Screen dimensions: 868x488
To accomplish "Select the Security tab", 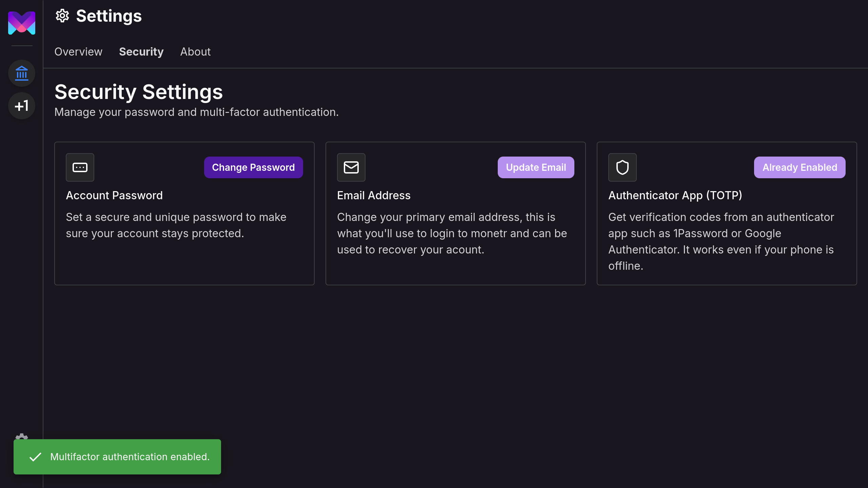I will tap(141, 52).
